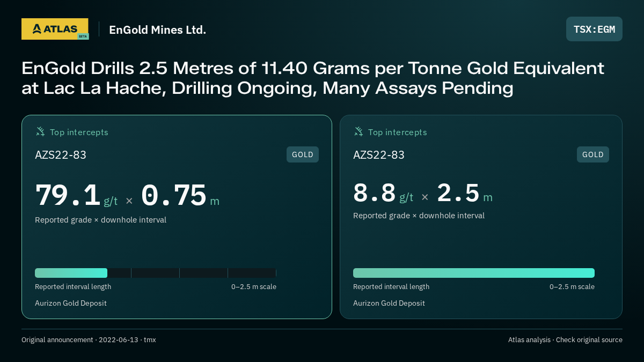Click the Atlas logo badge

click(55, 29)
